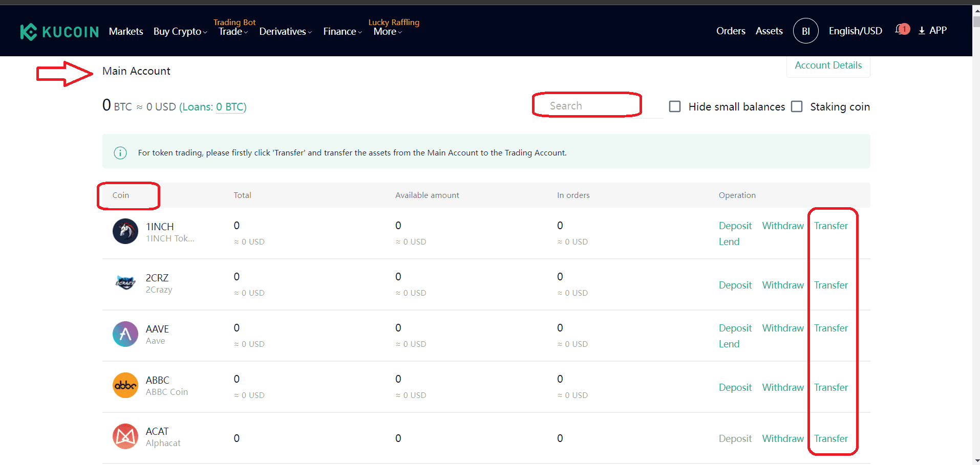Click Transfer for 2CRZ

click(831, 285)
